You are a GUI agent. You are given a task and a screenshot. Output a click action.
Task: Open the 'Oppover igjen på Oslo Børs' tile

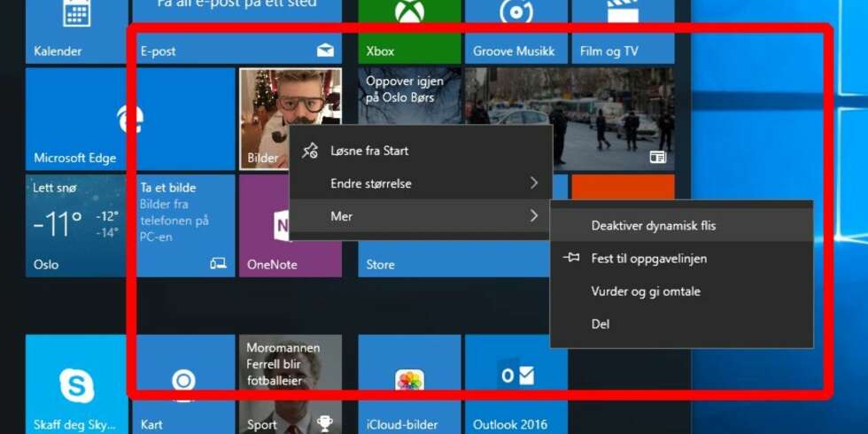409,97
